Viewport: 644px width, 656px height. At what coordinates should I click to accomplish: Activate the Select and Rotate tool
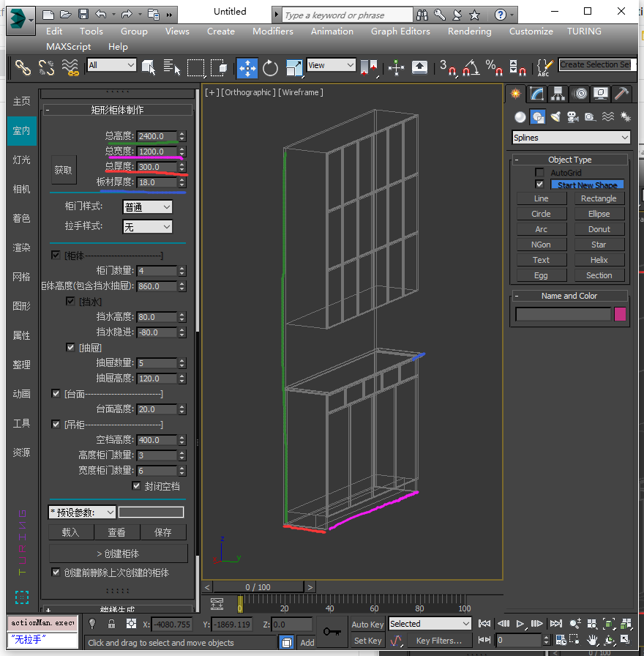tap(270, 68)
